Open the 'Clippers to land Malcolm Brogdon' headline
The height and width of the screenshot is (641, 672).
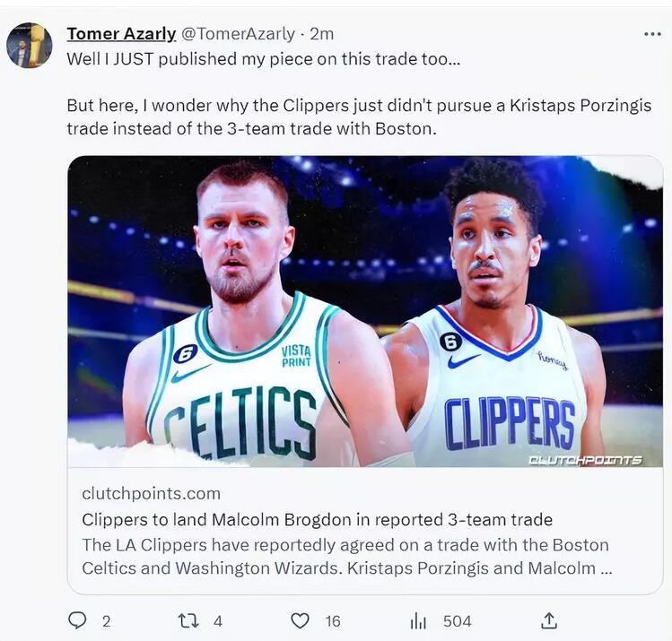[x=317, y=520]
